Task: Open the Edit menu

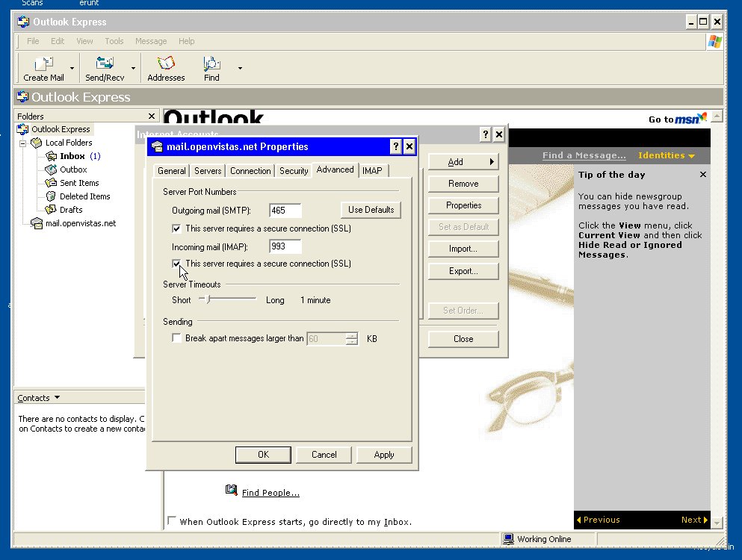Action: pos(58,41)
